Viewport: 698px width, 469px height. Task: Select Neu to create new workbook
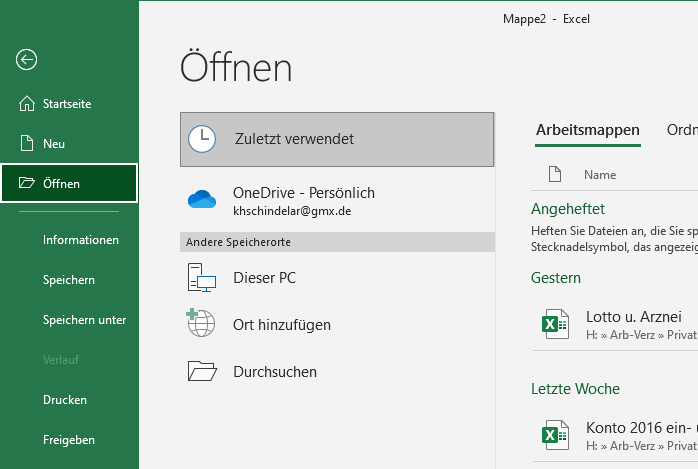[54, 144]
